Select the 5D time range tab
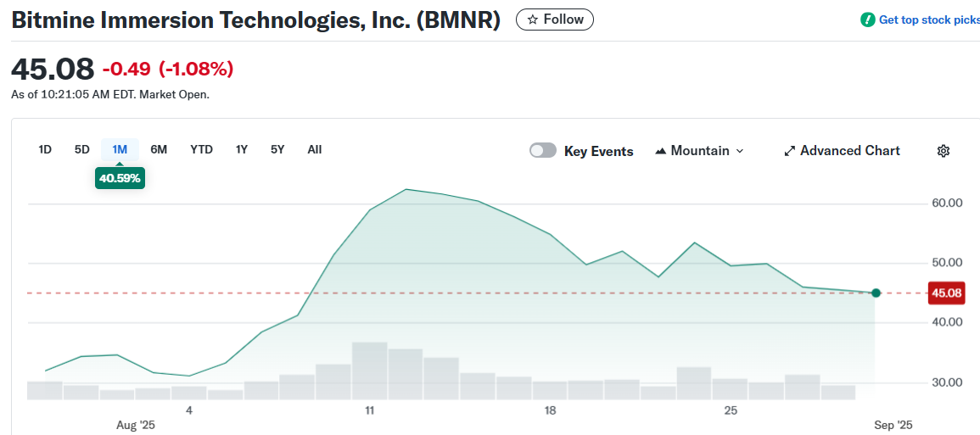This screenshot has width=980, height=435. click(81, 149)
